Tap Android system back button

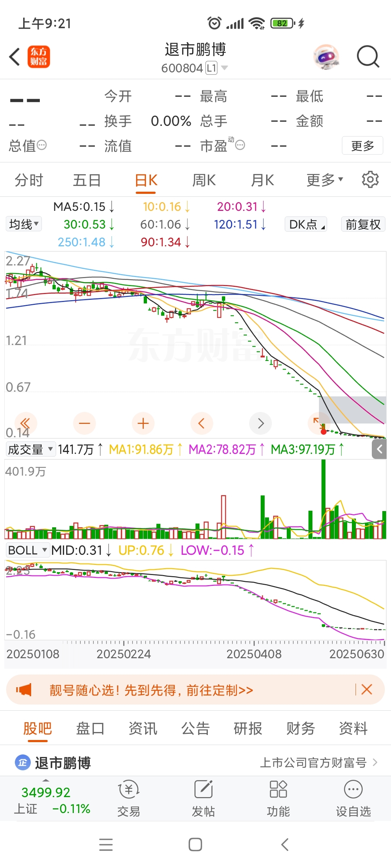click(x=285, y=845)
